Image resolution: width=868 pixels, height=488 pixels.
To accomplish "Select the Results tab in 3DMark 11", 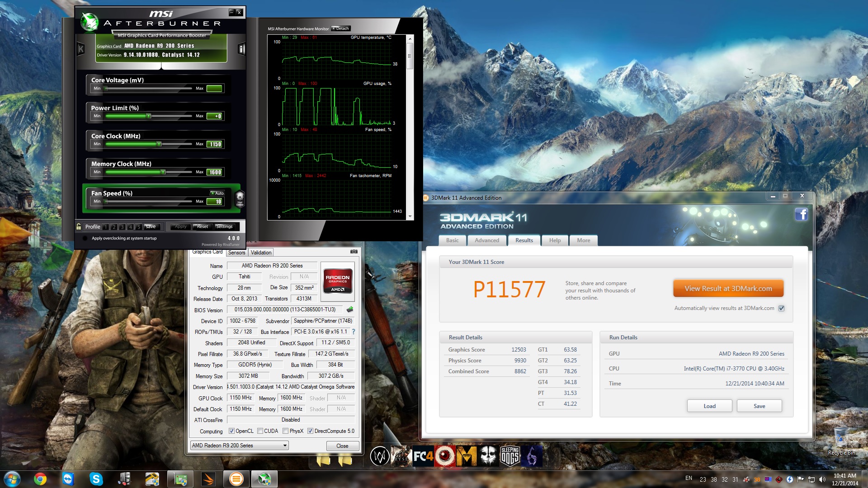I will click(524, 240).
